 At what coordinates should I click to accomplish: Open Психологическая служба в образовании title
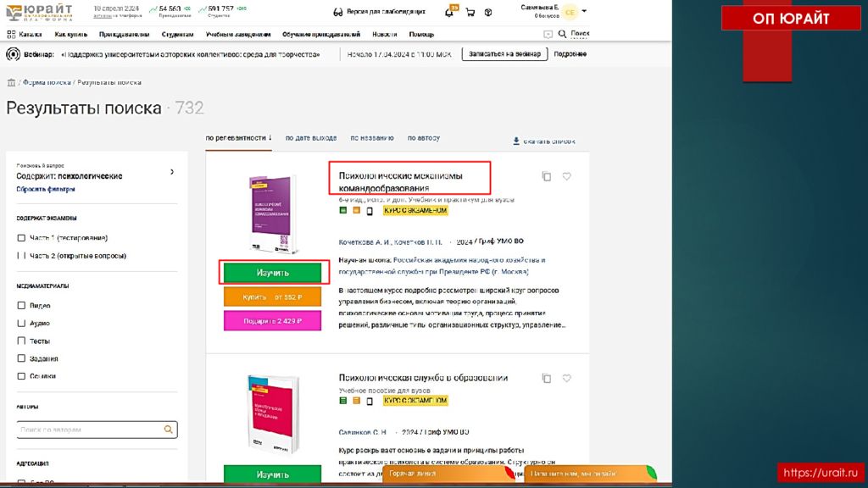[x=423, y=378]
